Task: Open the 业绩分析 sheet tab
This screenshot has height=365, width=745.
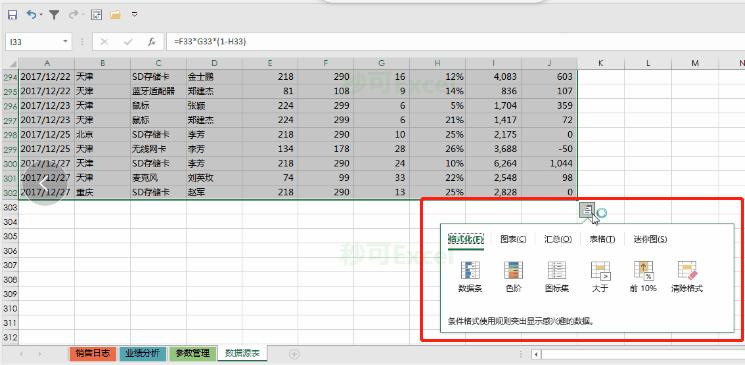Action: 143,353
